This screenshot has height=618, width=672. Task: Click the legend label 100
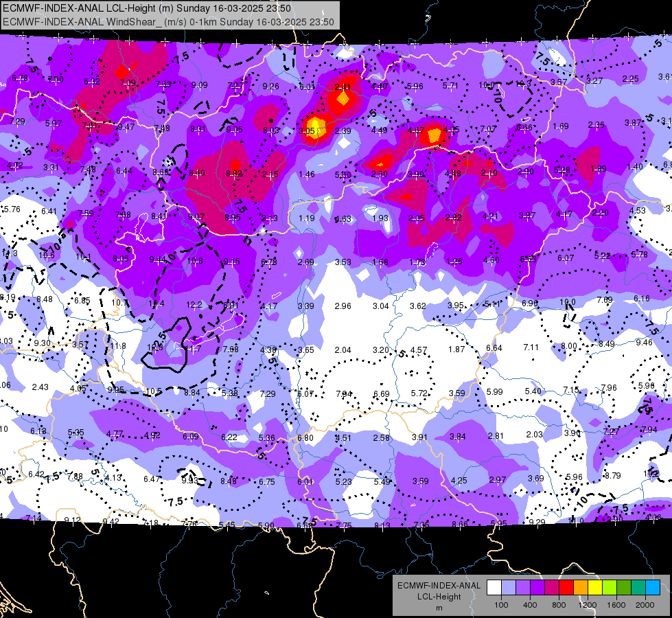501,605
